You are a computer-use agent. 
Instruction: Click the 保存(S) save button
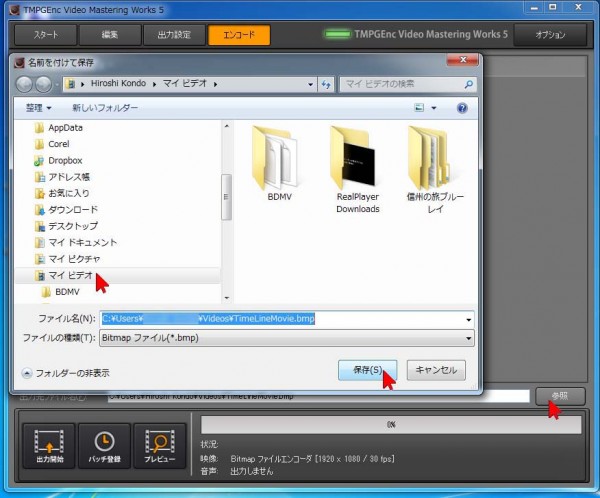pyautogui.click(x=367, y=370)
